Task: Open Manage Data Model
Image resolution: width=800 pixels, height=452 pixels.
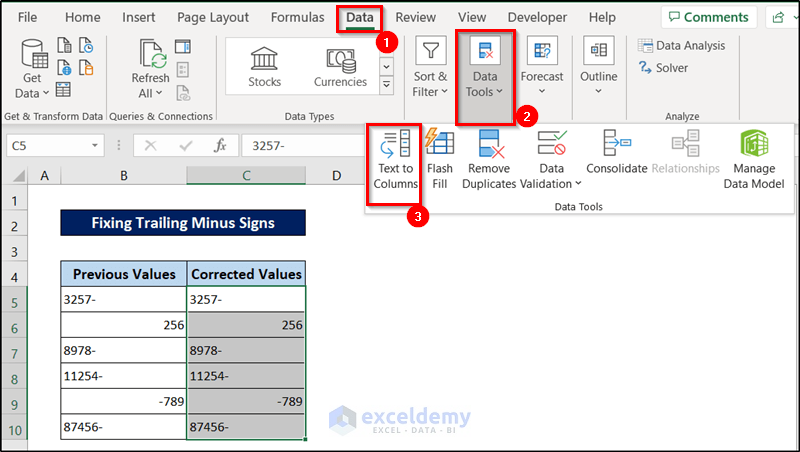Action: (754, 160)
